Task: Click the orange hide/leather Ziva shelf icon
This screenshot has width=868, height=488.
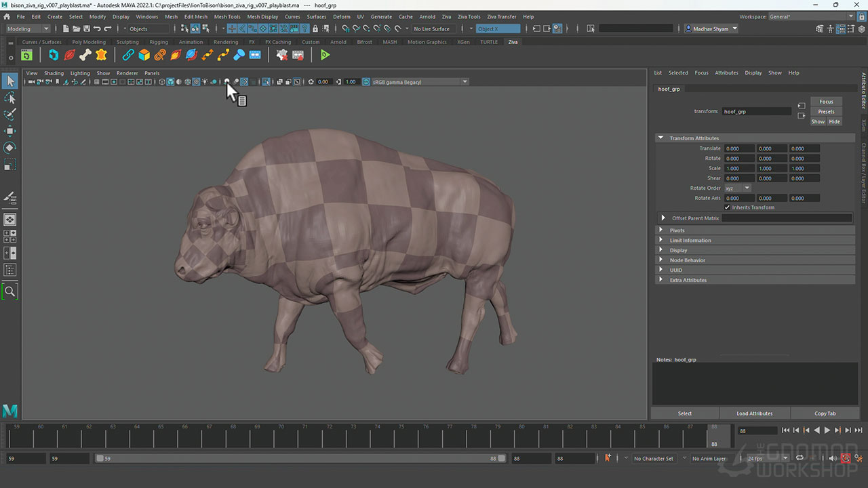Action: click(x=102, y=55)
